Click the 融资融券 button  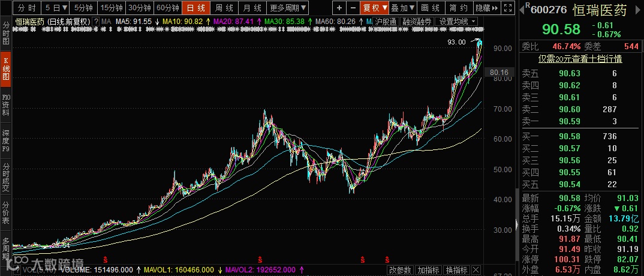tap(417, 22)
